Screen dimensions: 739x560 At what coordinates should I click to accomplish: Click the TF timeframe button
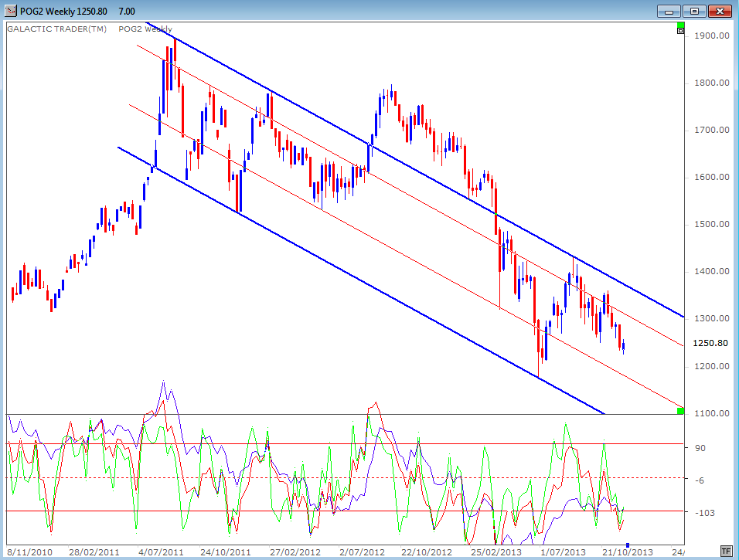(726, 552)
